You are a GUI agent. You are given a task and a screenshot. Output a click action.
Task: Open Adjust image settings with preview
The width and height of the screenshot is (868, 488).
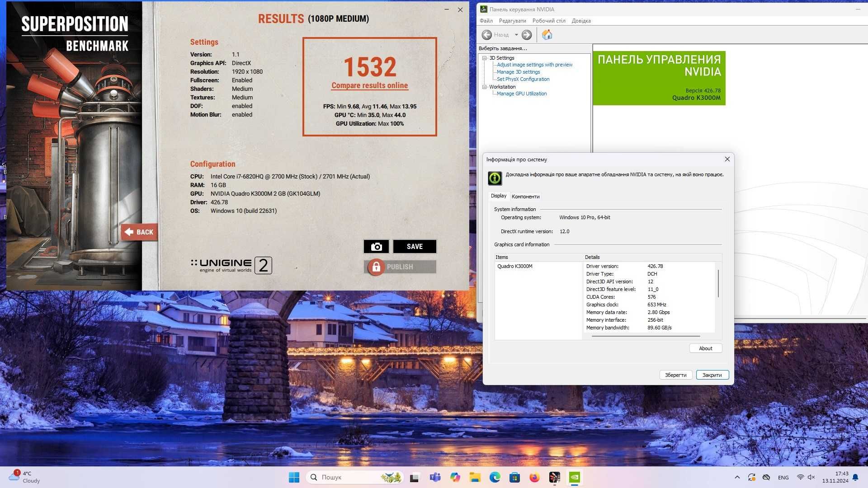534,65
